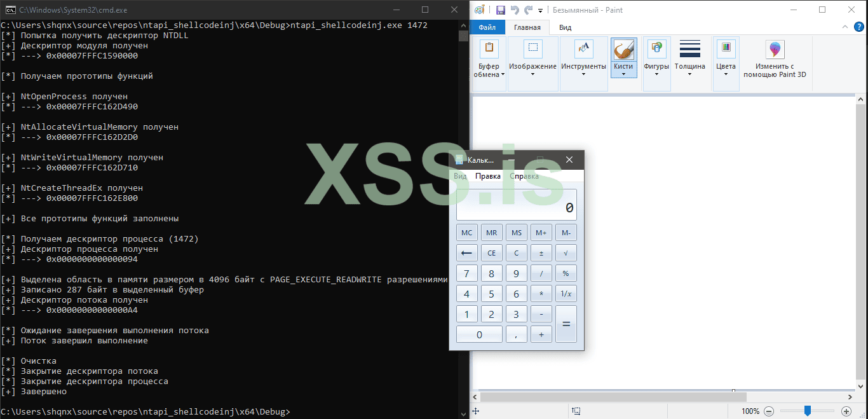Screen dimensions: 868x419
Task: Open Paint's quick access toolbar customize arrow
Action: [541, 11]
